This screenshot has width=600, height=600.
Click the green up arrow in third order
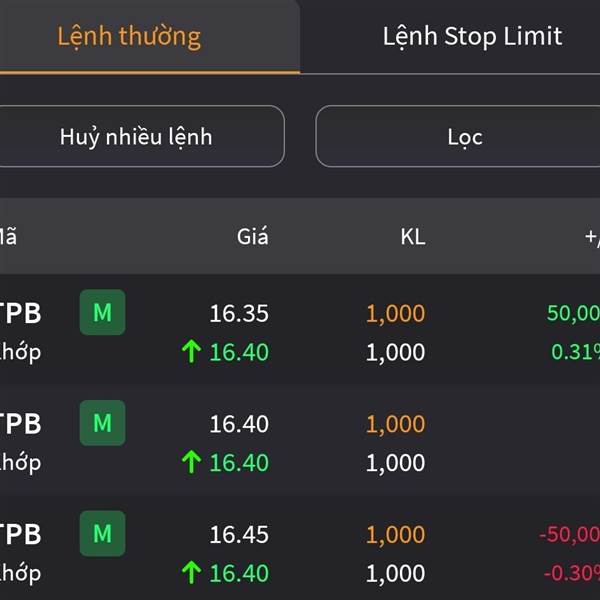(191, 573)
